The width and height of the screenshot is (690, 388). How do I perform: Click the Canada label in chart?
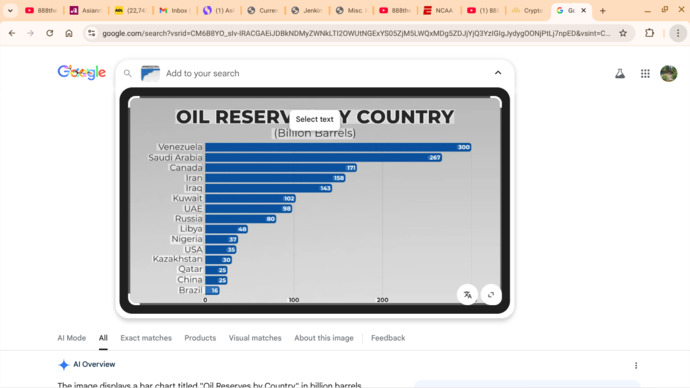186,168
